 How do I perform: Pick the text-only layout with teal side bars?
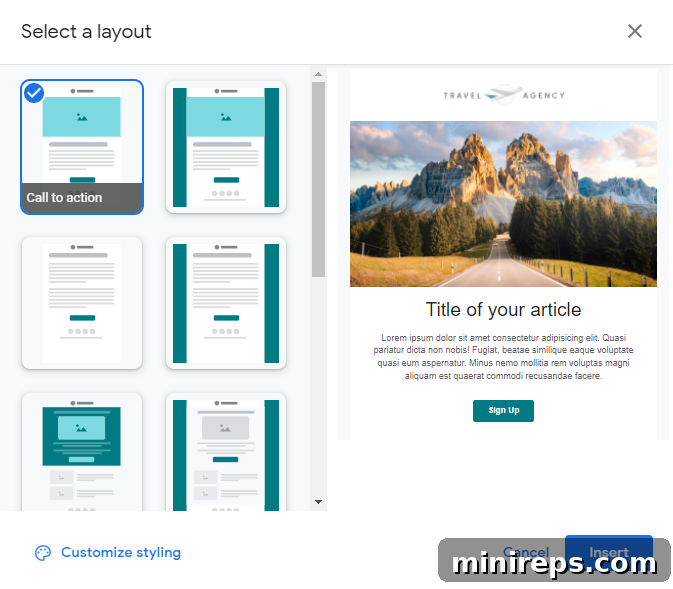click(226, 303)
